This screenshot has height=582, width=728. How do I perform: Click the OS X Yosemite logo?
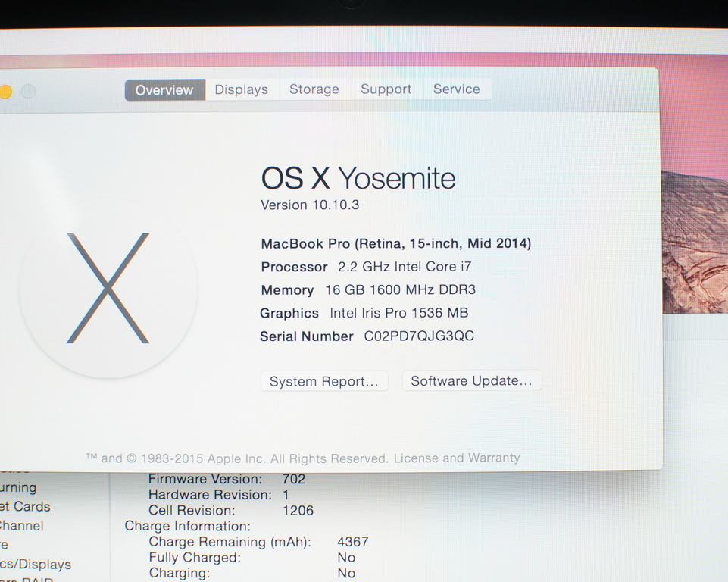coord(108,288)
